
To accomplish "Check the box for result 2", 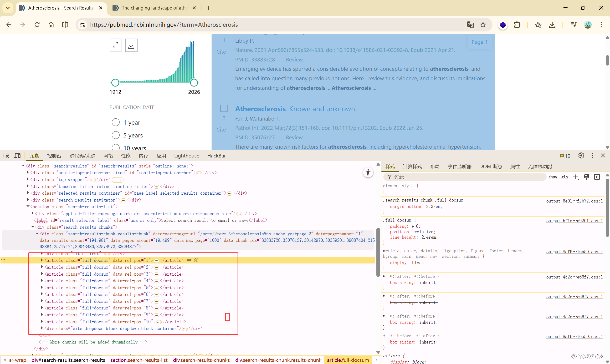I will tap(224, 108).
